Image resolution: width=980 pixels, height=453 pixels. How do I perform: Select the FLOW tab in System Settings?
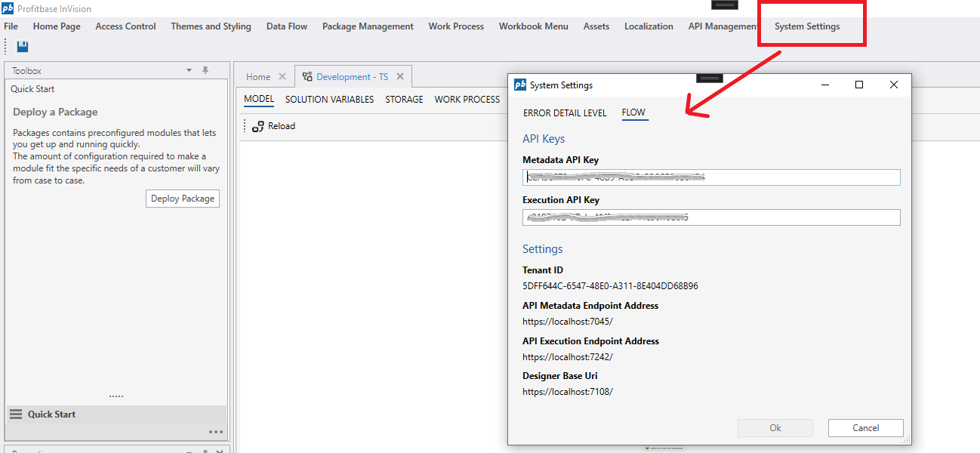(x=633, y=113)
